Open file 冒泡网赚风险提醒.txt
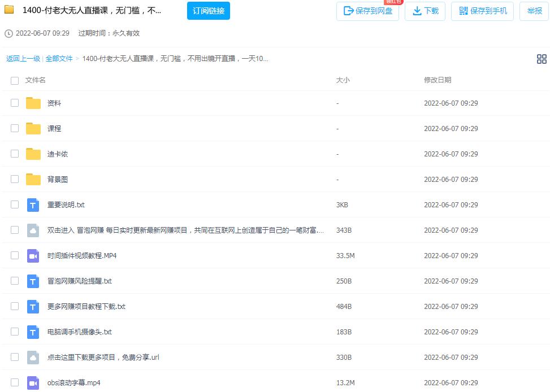The height and width of the screenshot is (392, 550). pos(80,281)
